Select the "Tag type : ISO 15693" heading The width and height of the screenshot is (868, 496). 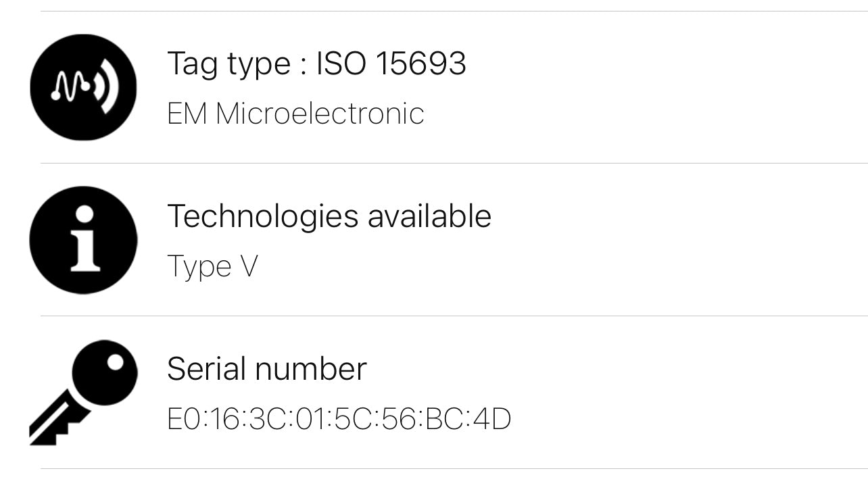point(316,64)
